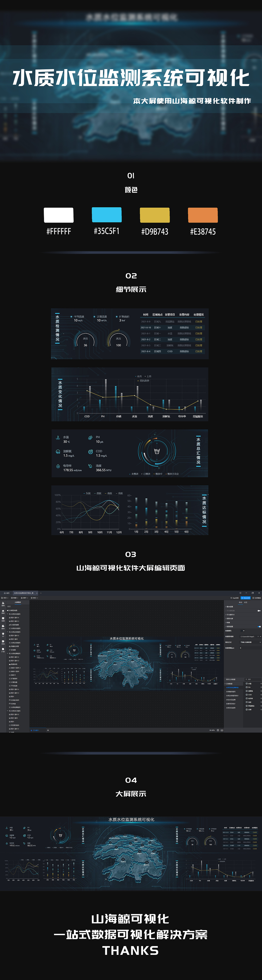Open the 媒体 component category in sidebar
Screen dimensions: 262x980
click(x=3, y=627)
